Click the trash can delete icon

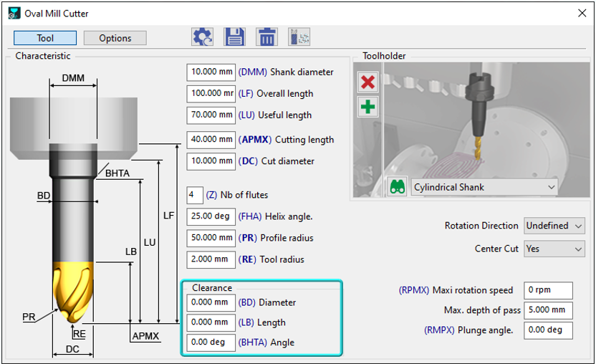266,38
